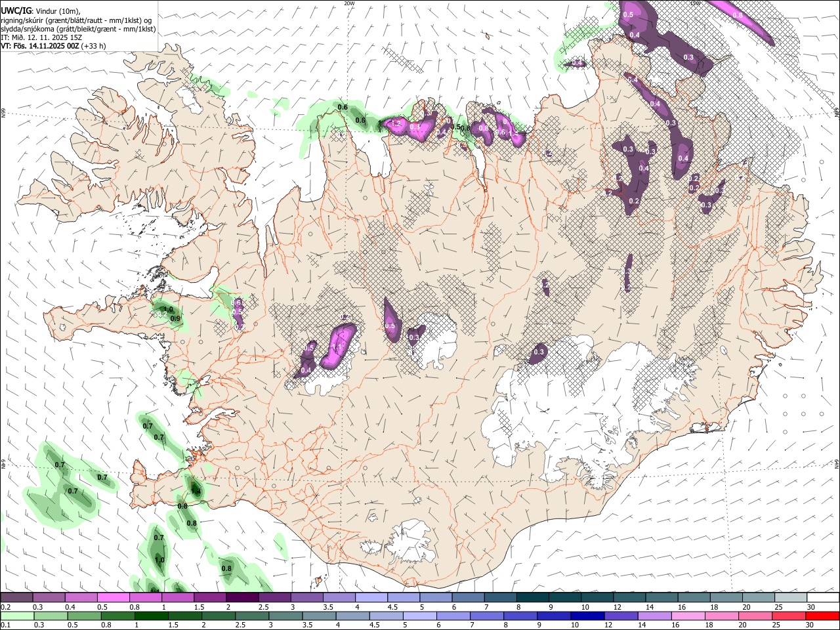Click the '4.5' label on the snow scale

pyautogui.click(x=392, y=607)
